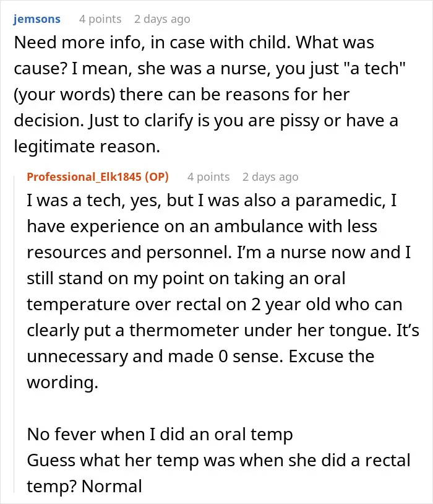
Task: Open the jemsons user profile link
Action: click(x=36, y=19)
